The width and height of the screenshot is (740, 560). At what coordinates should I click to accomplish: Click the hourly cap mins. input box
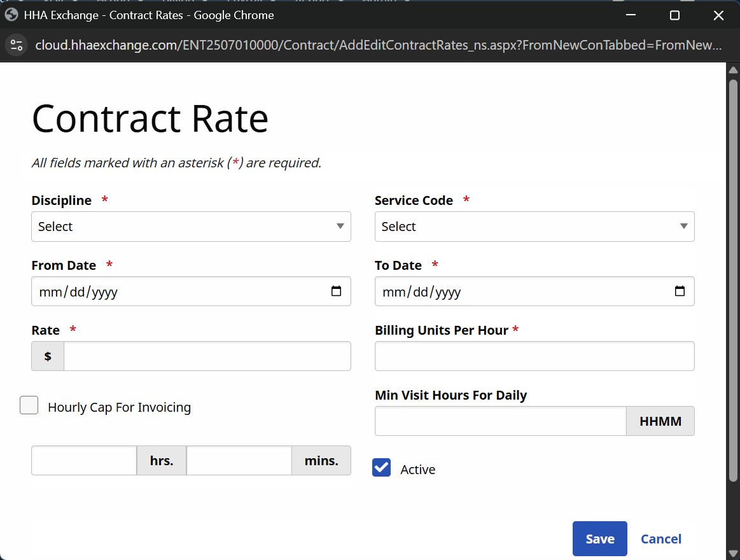pos(239,461)
